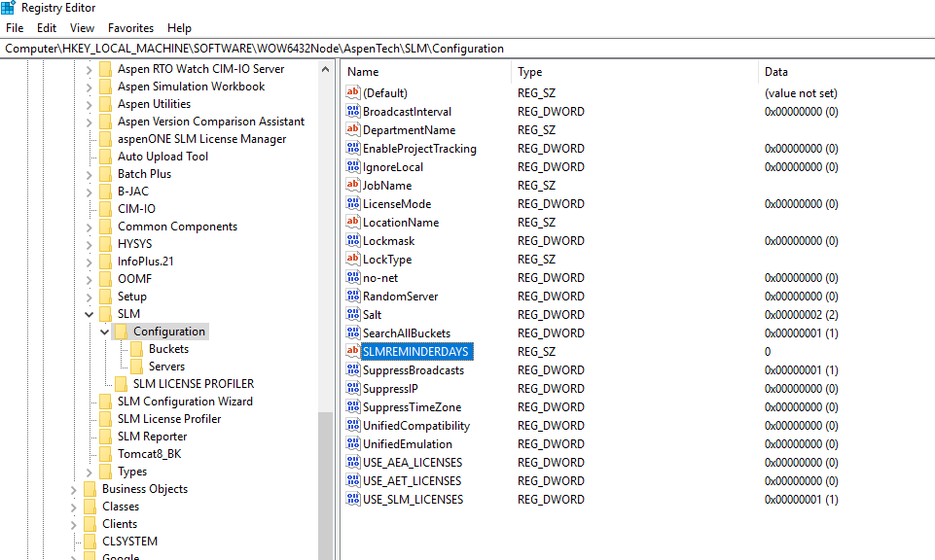Click the string icon beside LocationName
The height and width of the screenshot is (560, 935).
point(353,222)
